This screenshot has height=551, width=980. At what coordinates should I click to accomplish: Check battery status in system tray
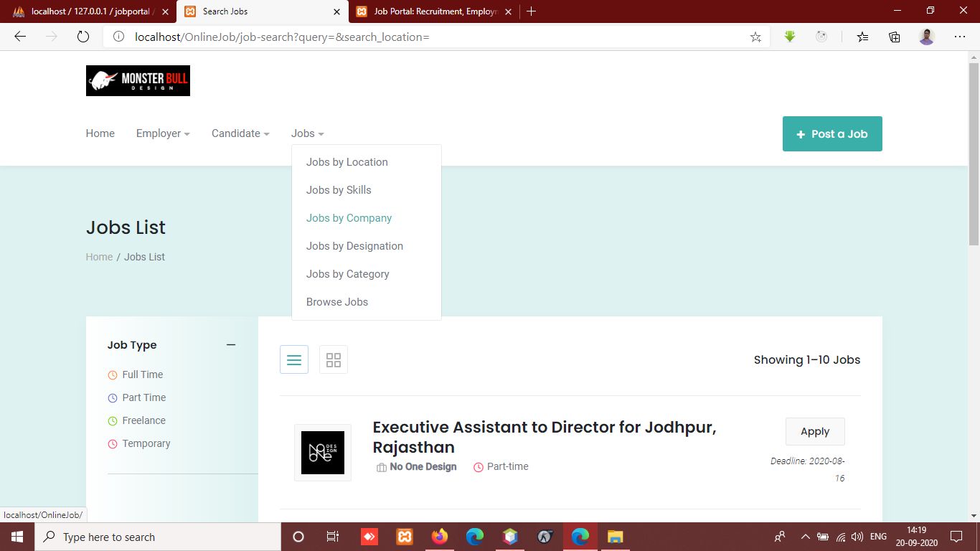(x=823, y=537)
